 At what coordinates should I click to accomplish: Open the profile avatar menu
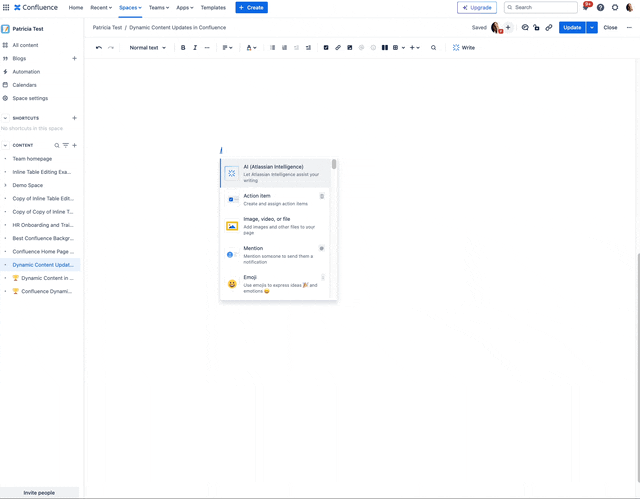click(629, 7)
